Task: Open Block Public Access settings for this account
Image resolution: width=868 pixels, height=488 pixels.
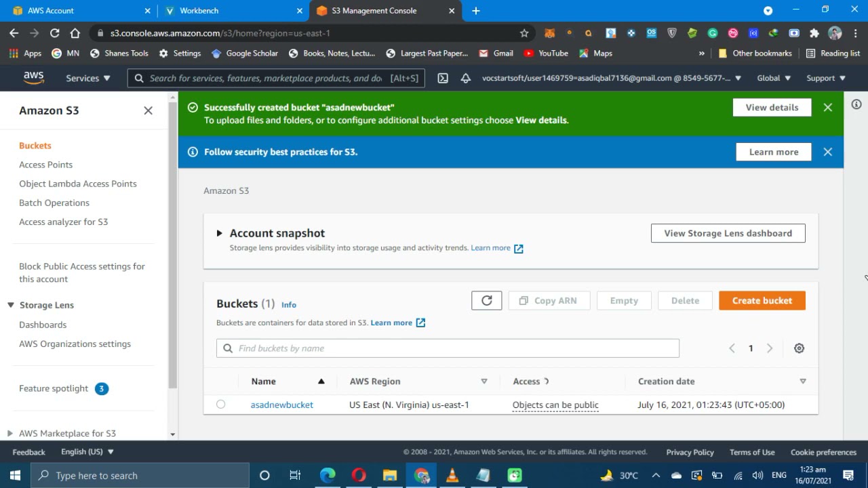Action: 82,272
